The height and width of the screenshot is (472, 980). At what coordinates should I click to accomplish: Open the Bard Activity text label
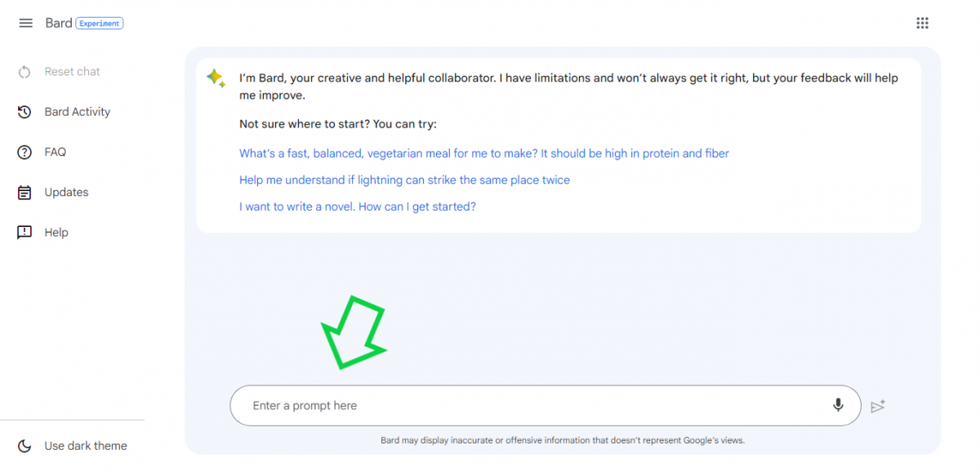(x=78, y=112)
